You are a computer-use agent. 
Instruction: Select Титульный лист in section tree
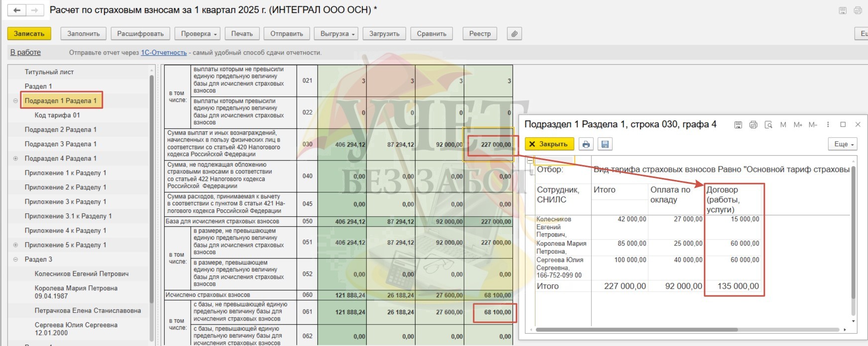(49, 72)
